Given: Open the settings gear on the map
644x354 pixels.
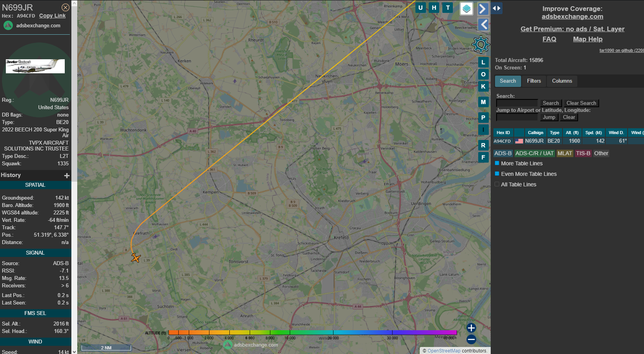Looking at the screenshot, I should (481, 44).
